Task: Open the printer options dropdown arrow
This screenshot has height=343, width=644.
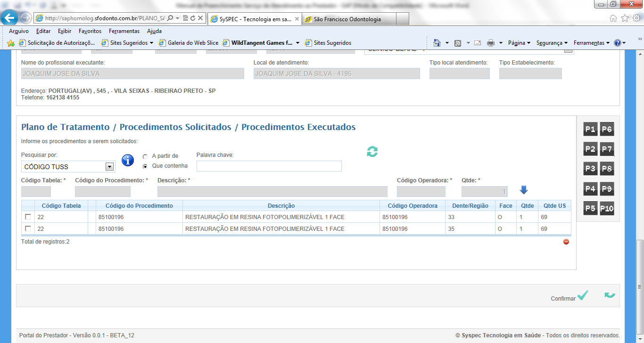Action: click(x=501, y=43)
